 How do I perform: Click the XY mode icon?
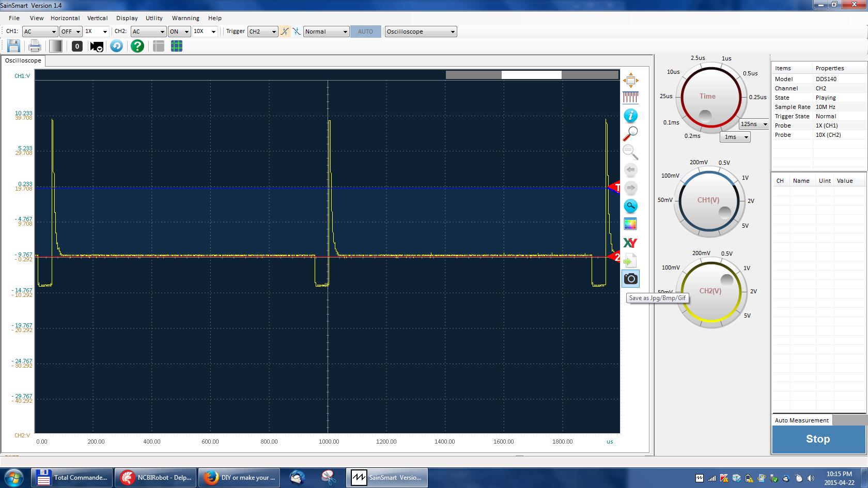[630, 243]
